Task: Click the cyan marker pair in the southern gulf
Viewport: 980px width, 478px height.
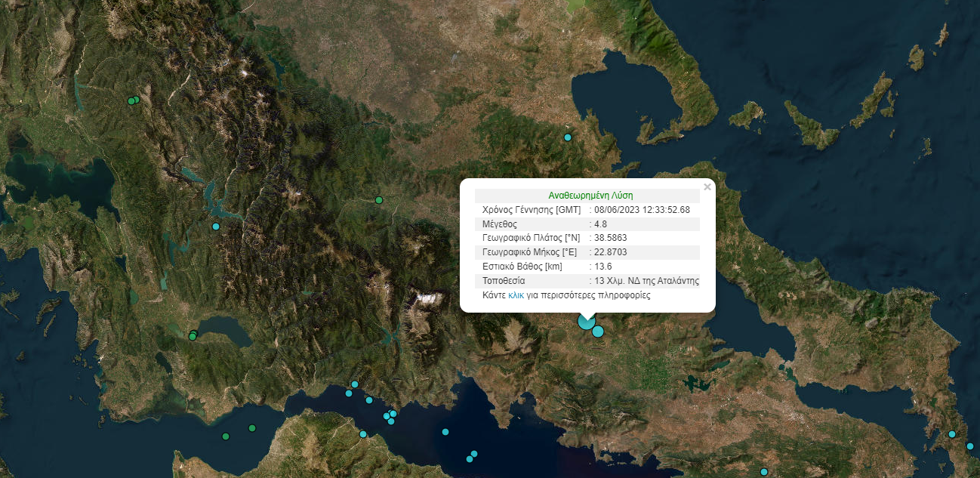Action: point(472,456)
